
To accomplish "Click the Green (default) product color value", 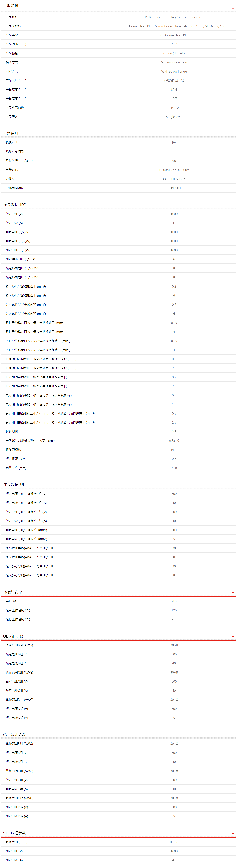I will tap(174, 53).
